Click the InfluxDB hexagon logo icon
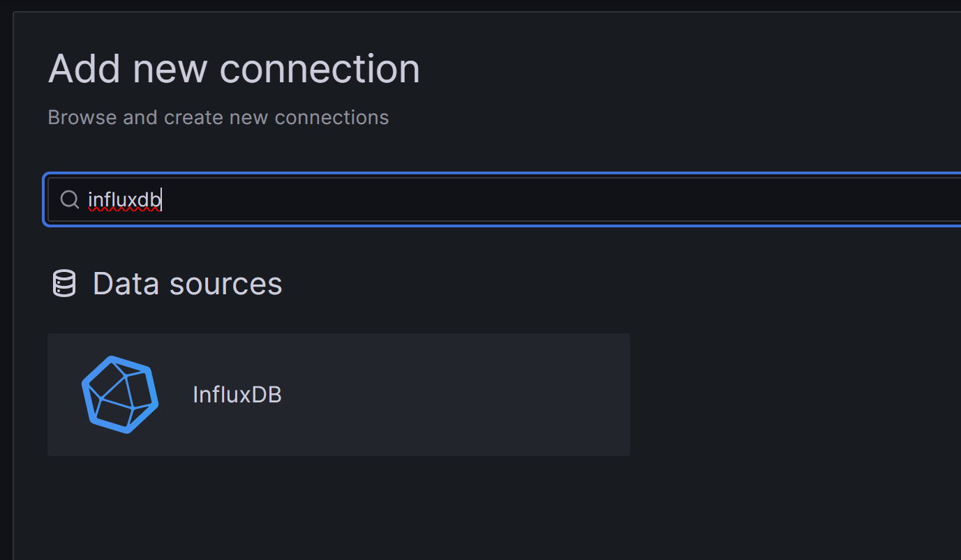Image resolution: width=961 pixels, height=560 pixels. [x=120, y=395]
